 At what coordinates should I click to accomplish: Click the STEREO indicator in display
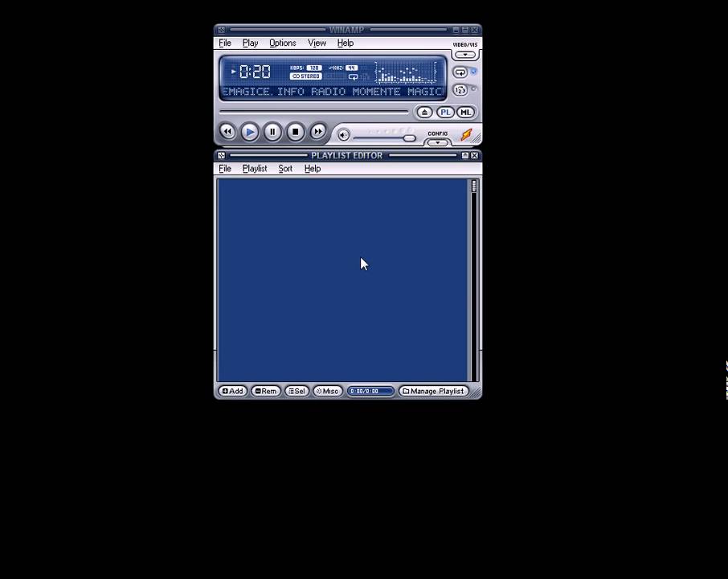coord(305,76)
